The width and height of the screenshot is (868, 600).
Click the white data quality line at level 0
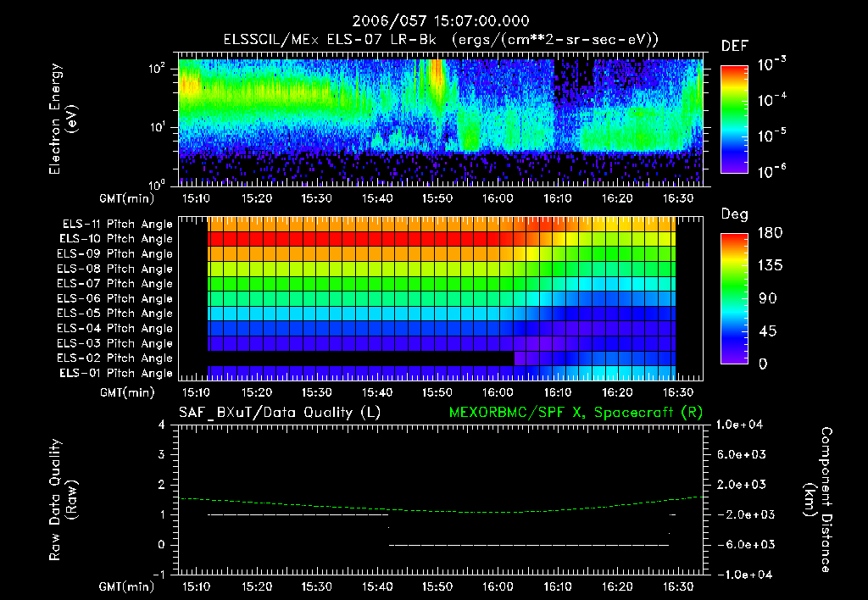529,545
